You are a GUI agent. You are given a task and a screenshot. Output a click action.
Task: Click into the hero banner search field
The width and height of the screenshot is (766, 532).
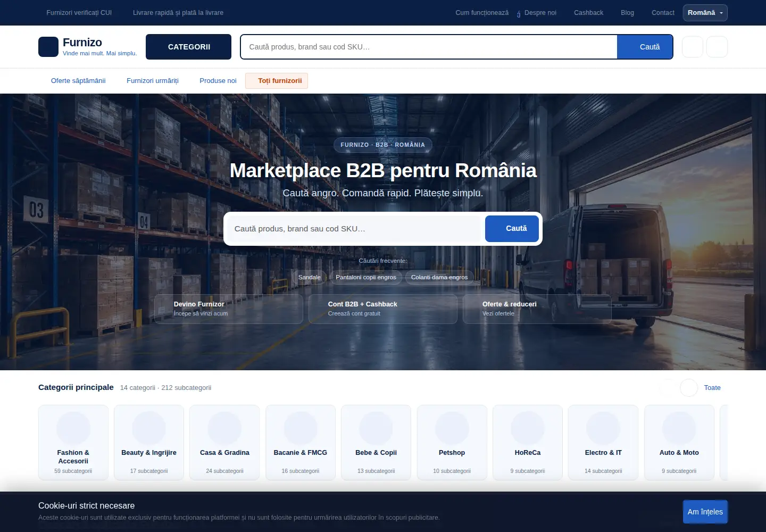coord(354,229)
